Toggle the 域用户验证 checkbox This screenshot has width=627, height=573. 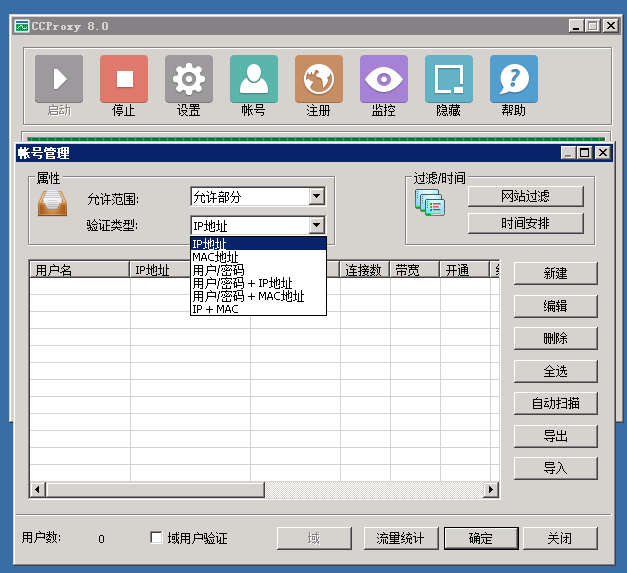156,537
